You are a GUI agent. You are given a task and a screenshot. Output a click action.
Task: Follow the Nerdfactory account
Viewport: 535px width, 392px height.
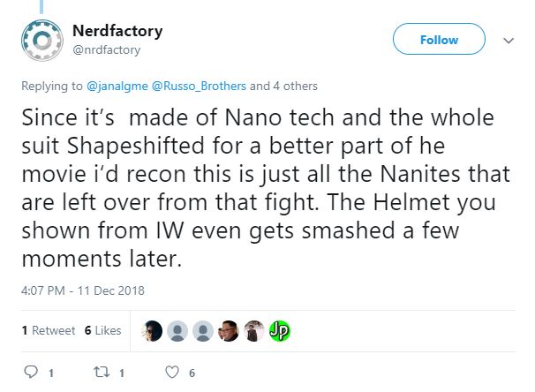tap(439, 40)
